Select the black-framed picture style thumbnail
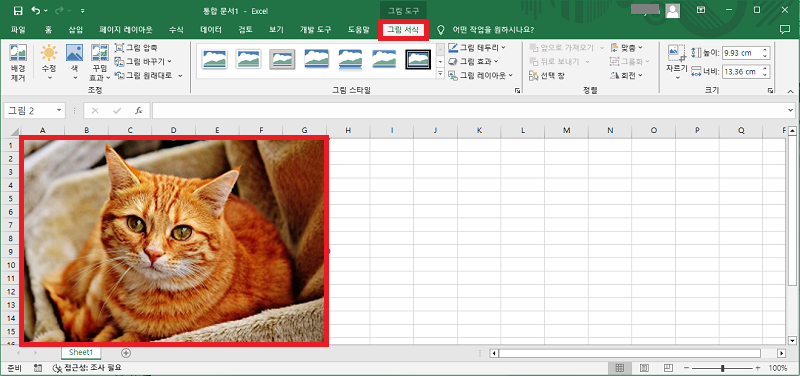Viewport: 800px width, 376px height. 418,59
